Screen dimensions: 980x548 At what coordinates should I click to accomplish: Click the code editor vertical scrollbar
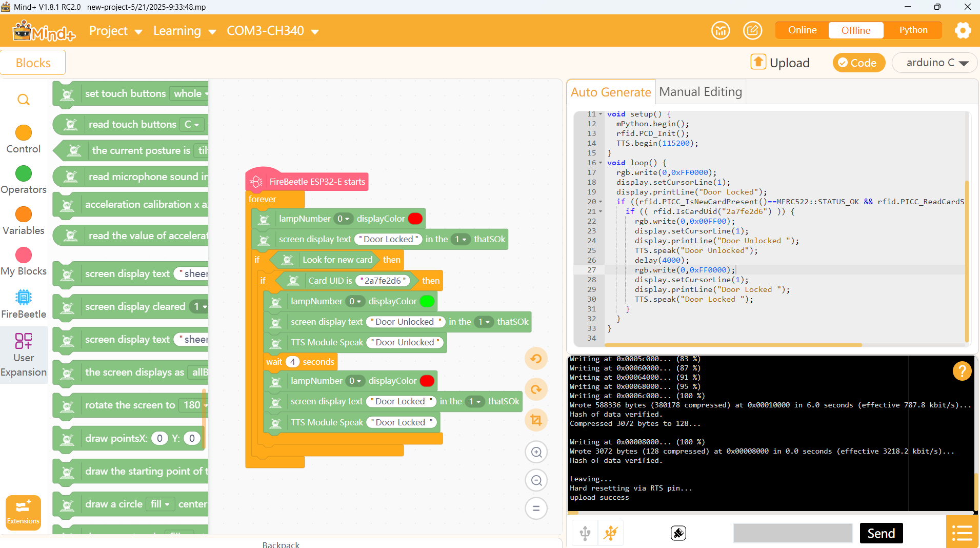[967, 261]
